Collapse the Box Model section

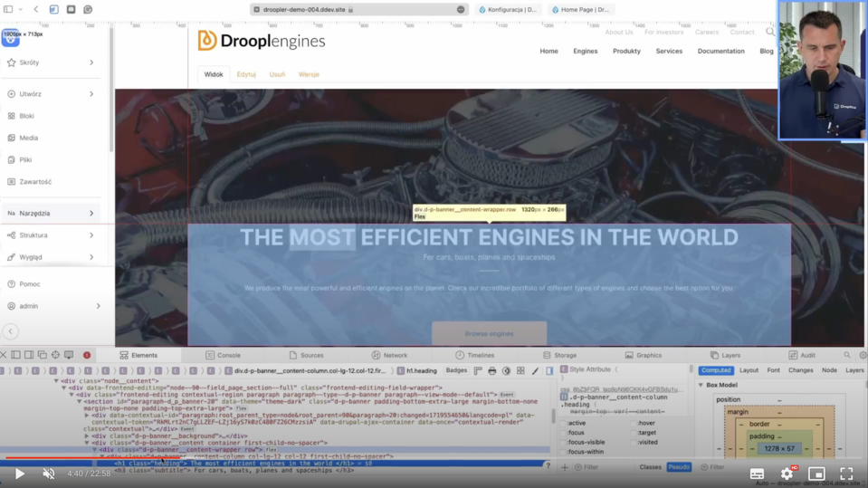701,385
